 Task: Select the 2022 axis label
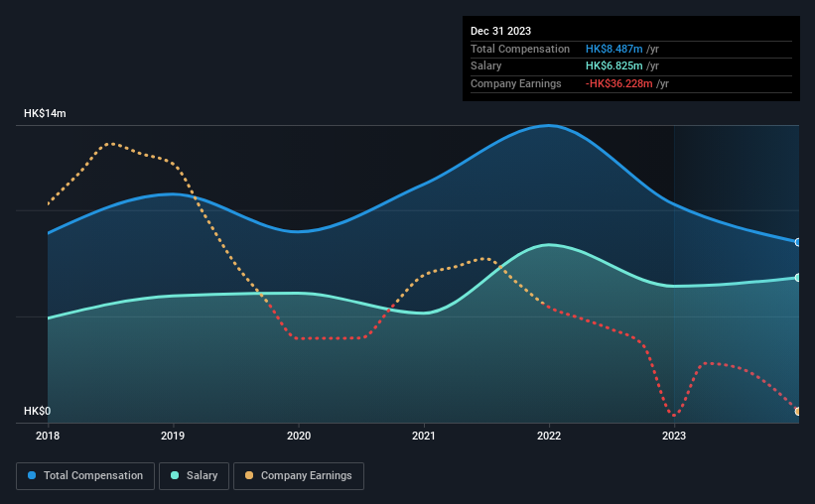coord(549,436)
